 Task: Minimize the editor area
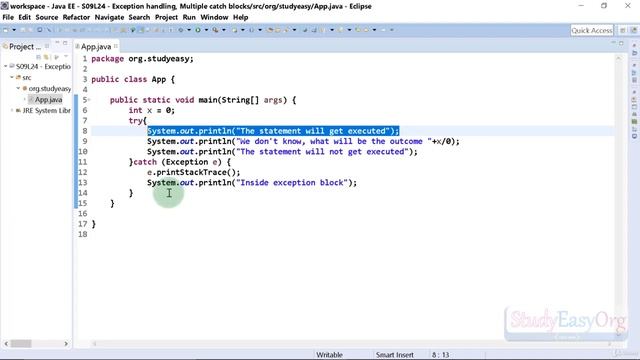point(613,43)
